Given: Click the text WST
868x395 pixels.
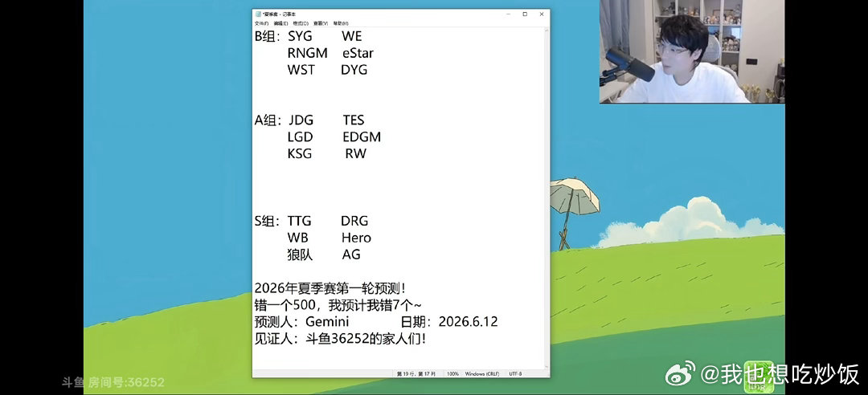Looking at the screenshot, I should point(301,71).
